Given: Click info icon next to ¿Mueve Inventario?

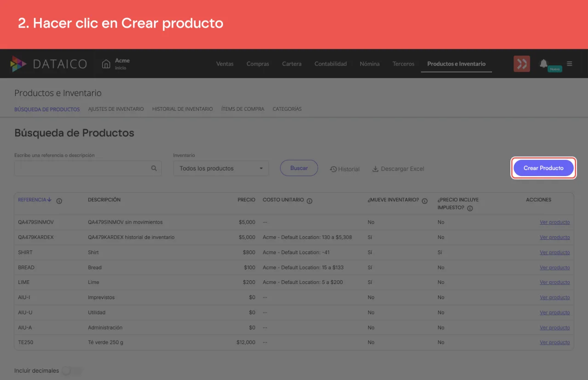Looking at the screenshot, I should click(x=424, y=201).
